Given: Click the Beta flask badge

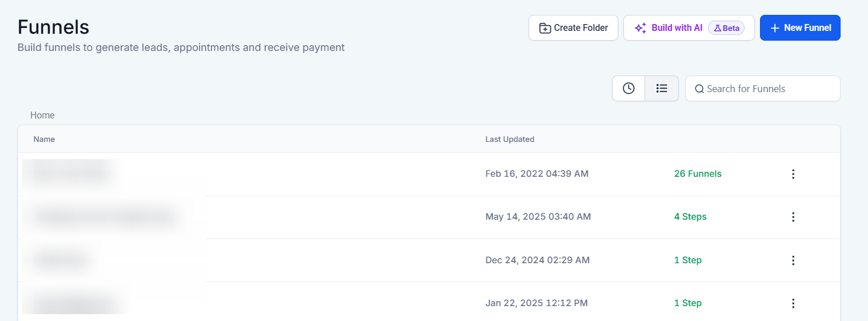Looking at the screenshot, I should click(x=726, y=28).
